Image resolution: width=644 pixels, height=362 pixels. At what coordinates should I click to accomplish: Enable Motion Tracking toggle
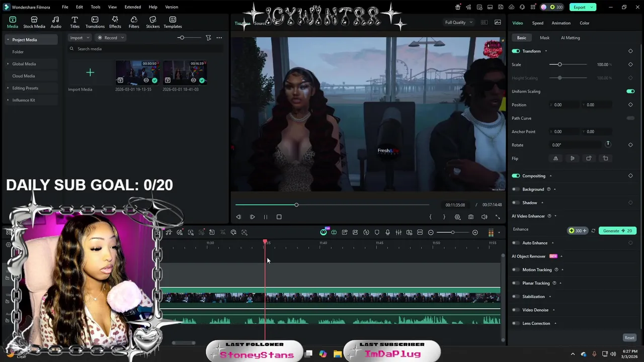click(516, 269)
